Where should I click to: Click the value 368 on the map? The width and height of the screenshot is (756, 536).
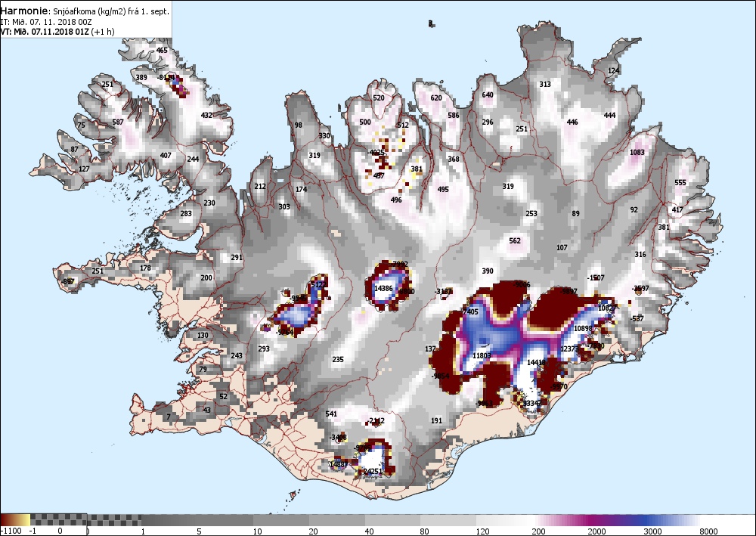pyautogui.click(x=453, y=159)
